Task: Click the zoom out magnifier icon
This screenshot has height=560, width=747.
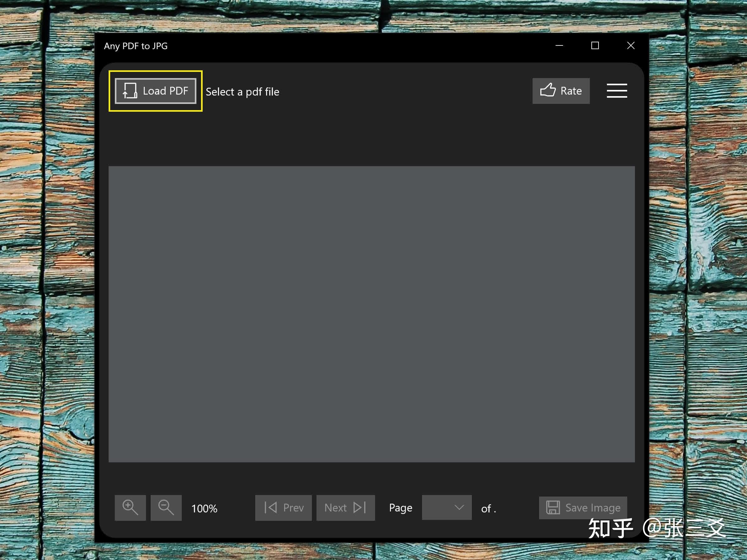Action: (x=167, y=507)
